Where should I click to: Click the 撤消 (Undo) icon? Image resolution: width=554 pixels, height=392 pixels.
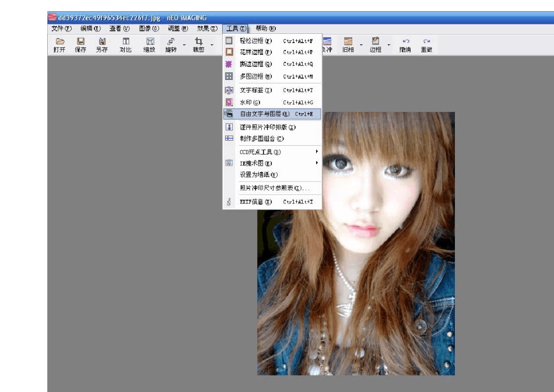click(x=405, y=45)
